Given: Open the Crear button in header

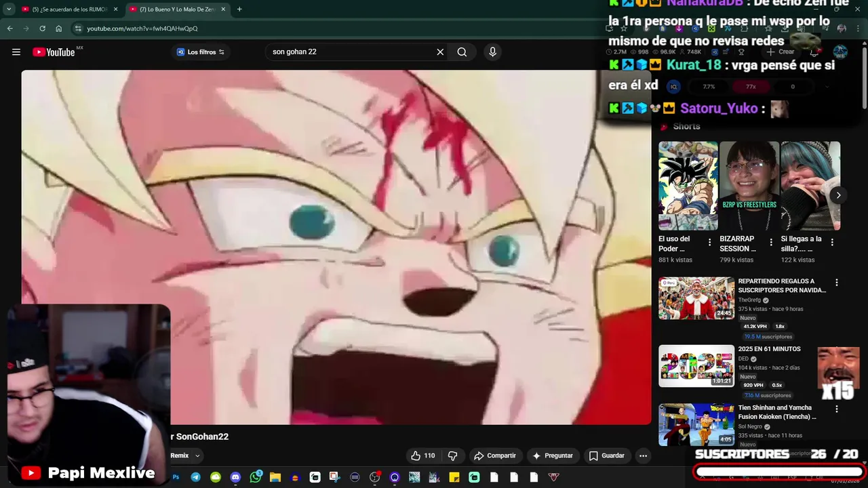Looking at the screenshot, I should [780, 52].
